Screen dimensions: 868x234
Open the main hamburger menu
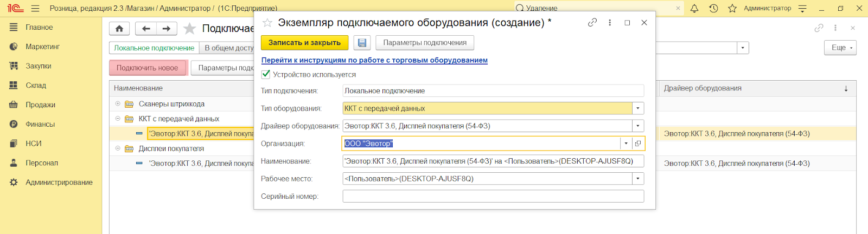(x=35, y=8)
